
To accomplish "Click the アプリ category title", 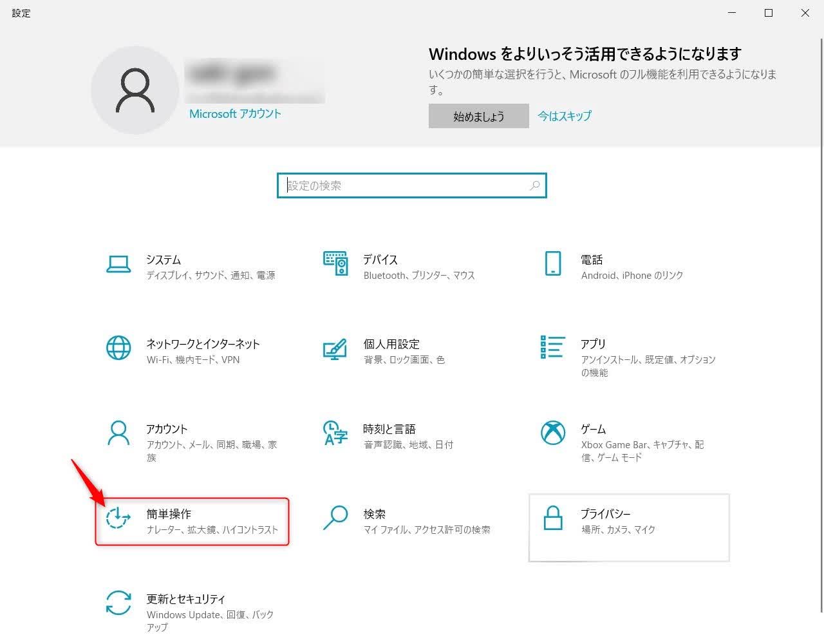I will click(594, 344).
